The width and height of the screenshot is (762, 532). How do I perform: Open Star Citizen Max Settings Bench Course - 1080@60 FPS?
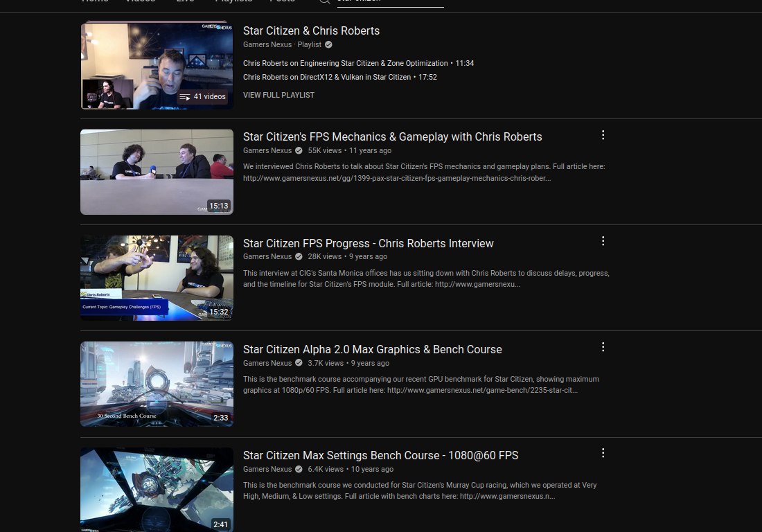pos(380,456)
